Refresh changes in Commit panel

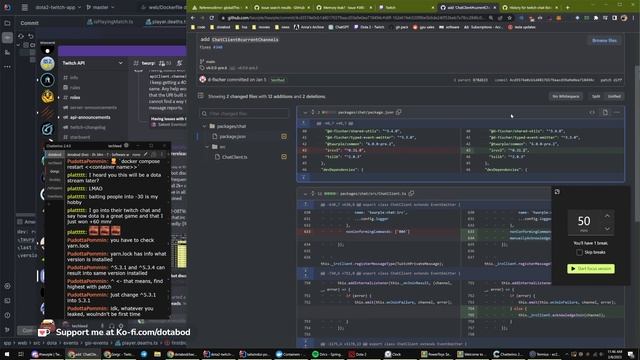click(21, 36)
